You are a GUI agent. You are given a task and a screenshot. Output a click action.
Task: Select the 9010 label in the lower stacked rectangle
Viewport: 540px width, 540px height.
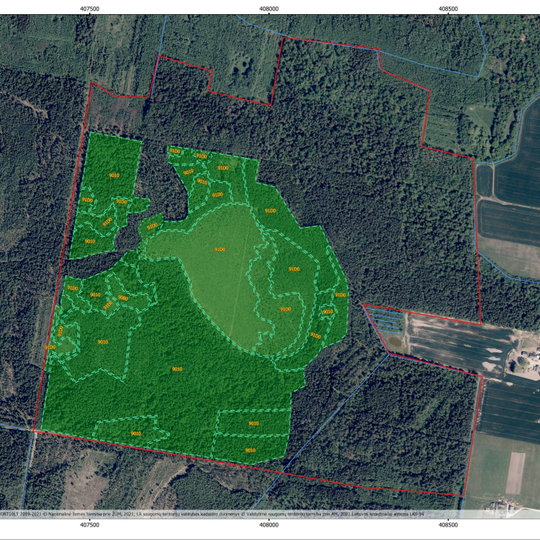[x=250, y=450]
